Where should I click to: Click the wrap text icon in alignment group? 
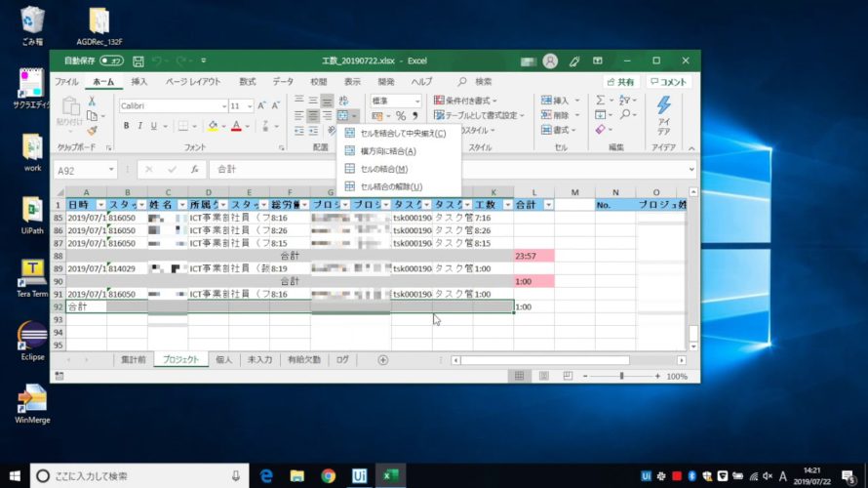point(343,101)
